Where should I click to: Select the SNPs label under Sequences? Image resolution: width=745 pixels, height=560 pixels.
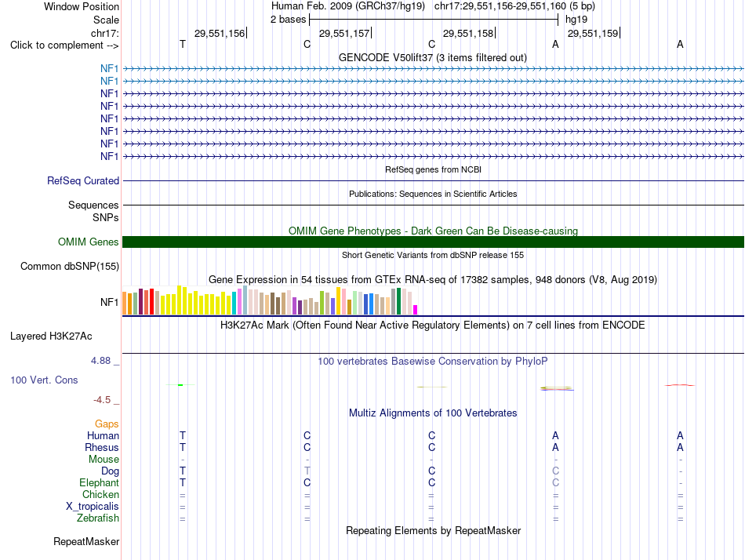click(x=106, y=217)
